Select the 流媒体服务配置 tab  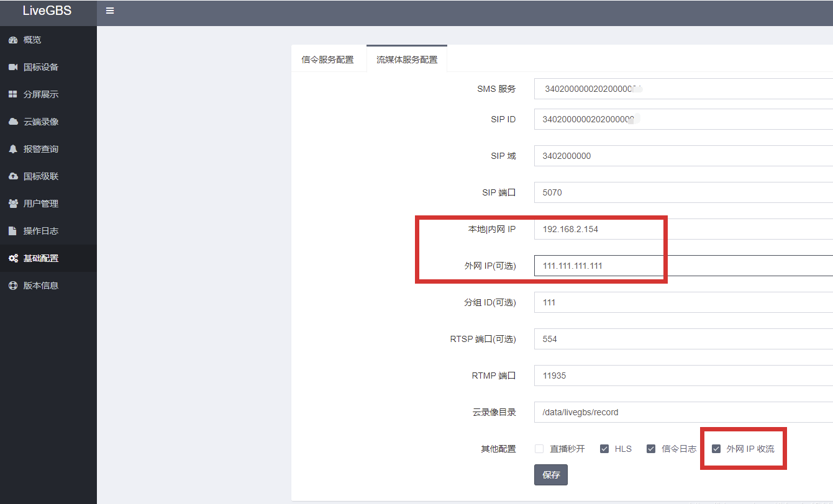[x=407, y=60]
